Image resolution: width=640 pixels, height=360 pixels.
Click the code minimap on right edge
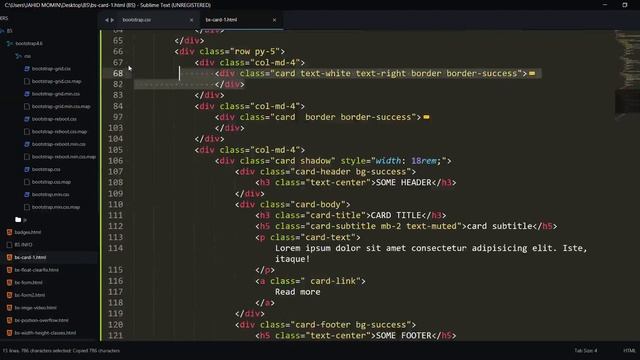coord(627,76)
